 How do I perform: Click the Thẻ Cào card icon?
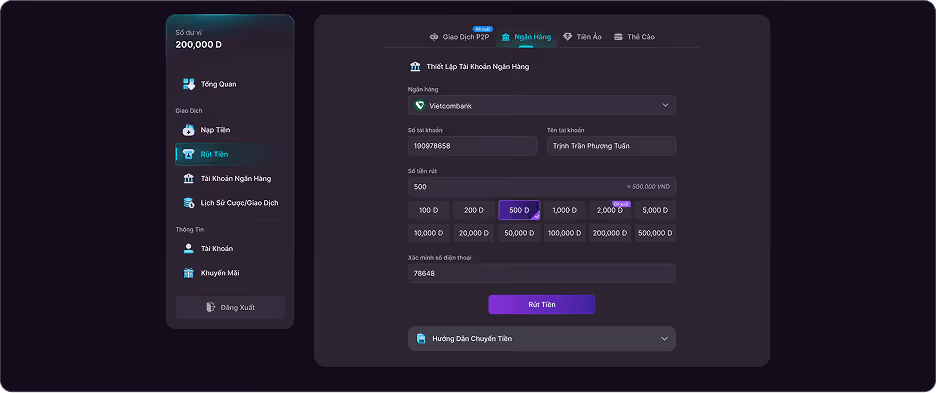618,37
